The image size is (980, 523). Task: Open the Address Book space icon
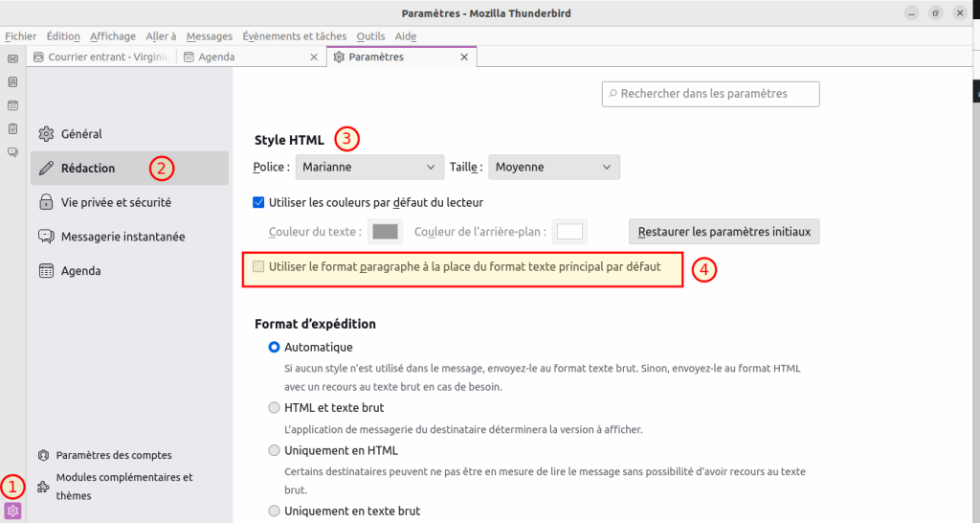[12, 82]
